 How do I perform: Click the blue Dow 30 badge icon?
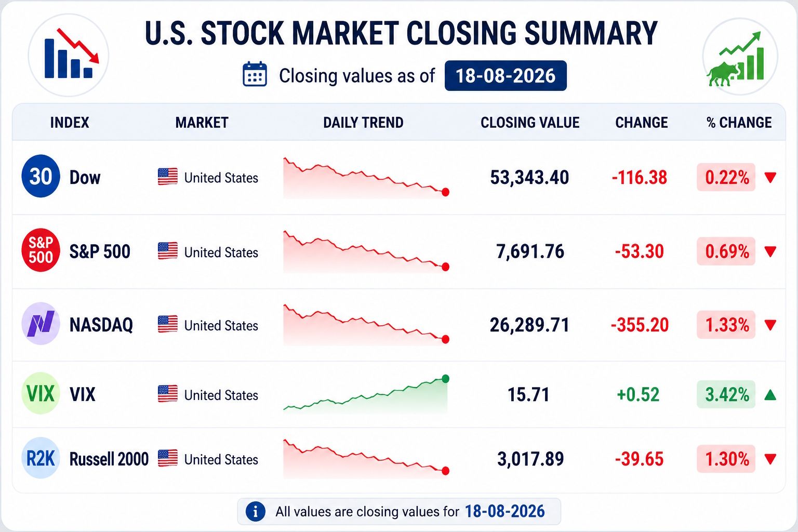click(41, 177)
